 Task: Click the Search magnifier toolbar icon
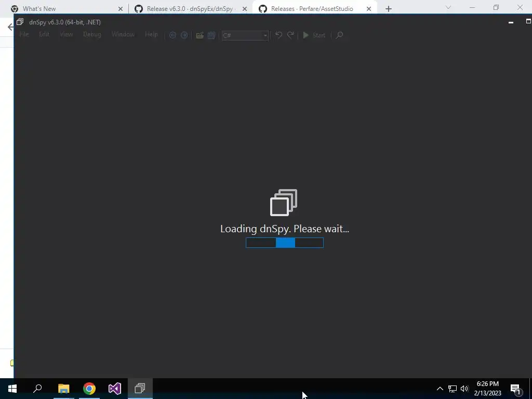click(x=339, y=35)
